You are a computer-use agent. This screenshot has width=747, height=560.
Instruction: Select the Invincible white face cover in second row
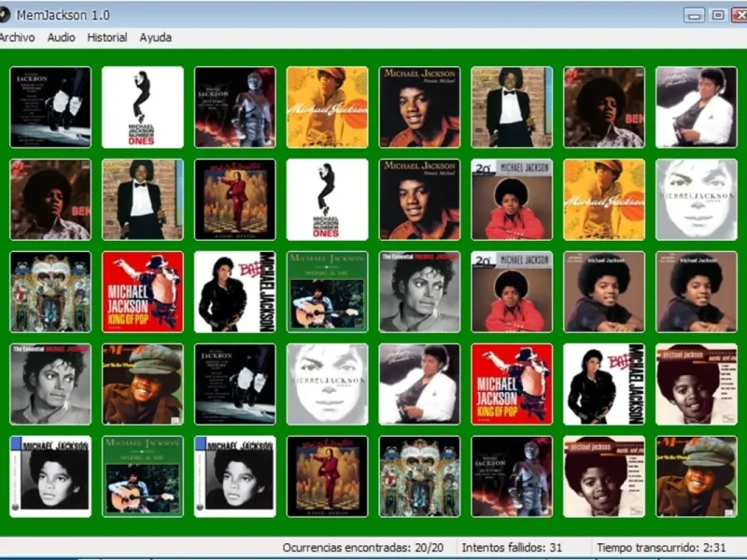point(697,200)
